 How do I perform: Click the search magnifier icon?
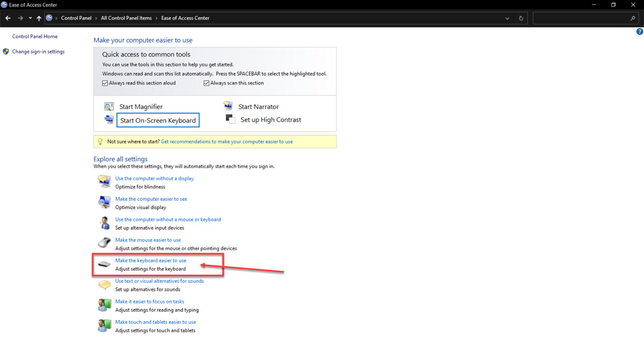633,18
